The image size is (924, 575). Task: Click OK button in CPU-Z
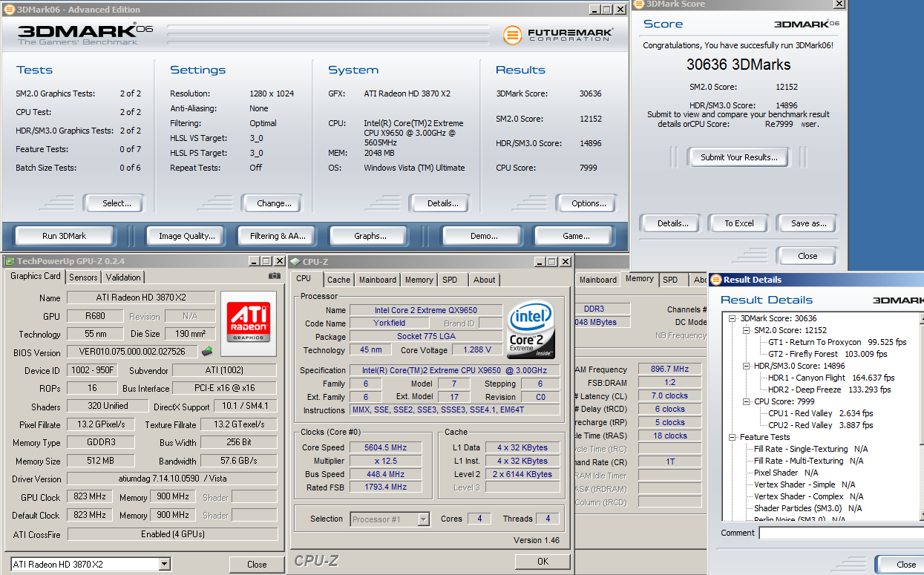543,562
